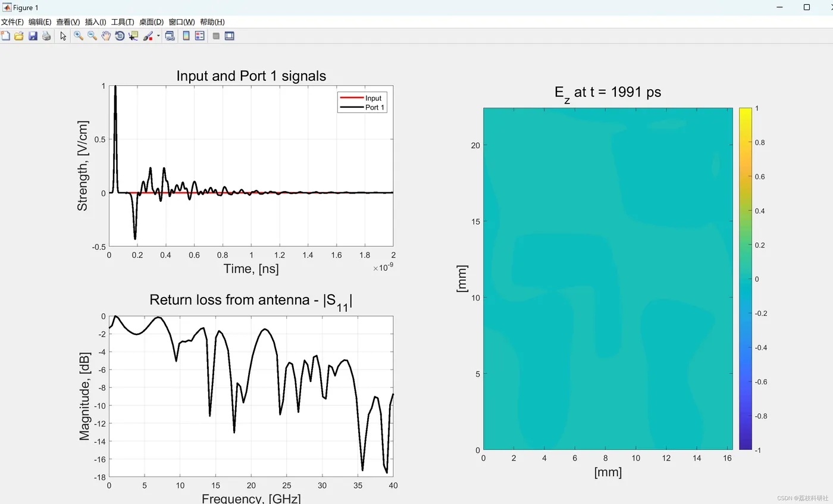833x504 pixels.
Task: Click the New Figure toolbar icon
Action: [x=5, y=36]
